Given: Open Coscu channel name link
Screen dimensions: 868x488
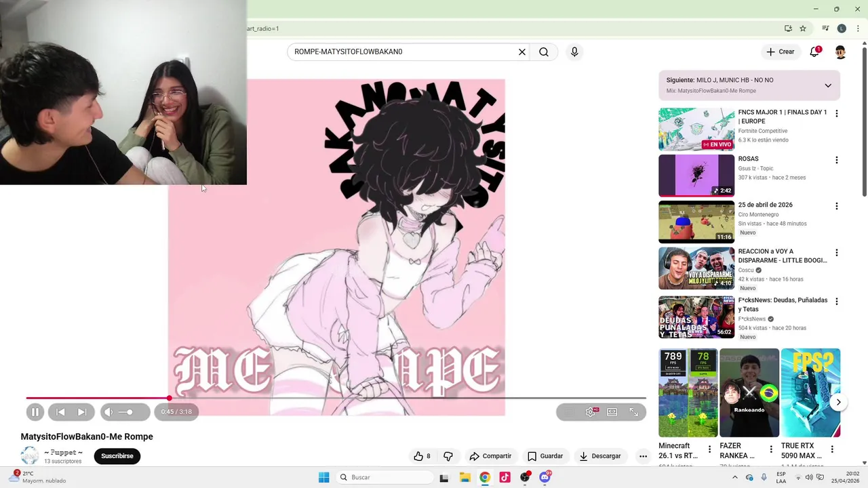Looking at the screenshot, I should (746, 270).
